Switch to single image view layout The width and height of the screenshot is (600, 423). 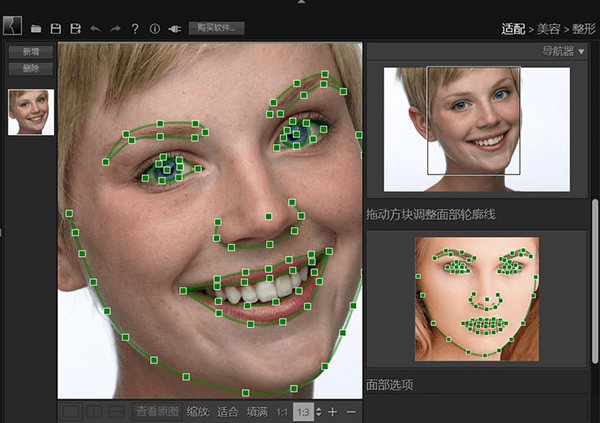coord(71,411)
